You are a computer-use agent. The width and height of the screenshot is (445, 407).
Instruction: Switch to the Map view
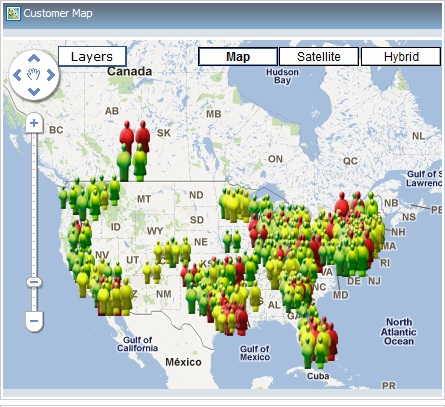click(x=238, y=57)
